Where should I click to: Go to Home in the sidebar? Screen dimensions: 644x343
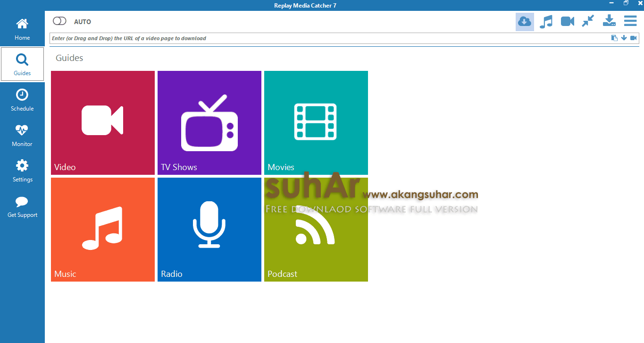(x=22, y=29)
